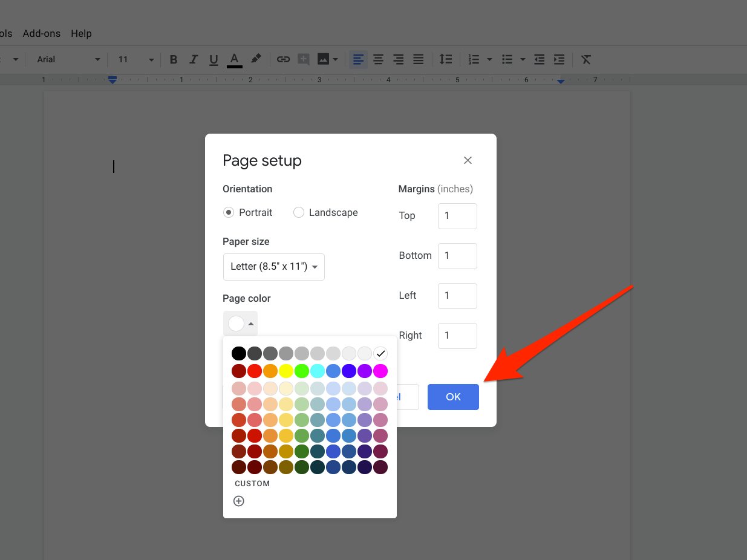Click the Top margin input field
The width and height of the screenshot is (747, 560).
457,216
